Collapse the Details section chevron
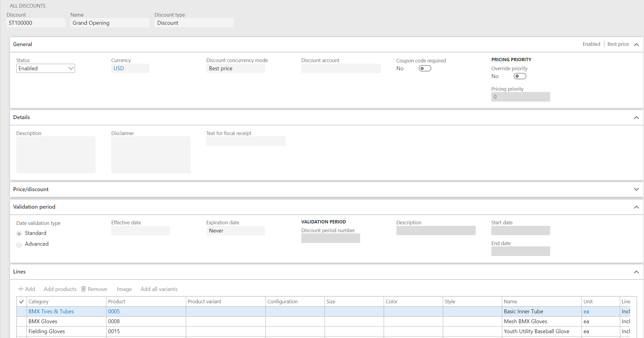Viewport: 644px width, 338px height. coord(636,118)
